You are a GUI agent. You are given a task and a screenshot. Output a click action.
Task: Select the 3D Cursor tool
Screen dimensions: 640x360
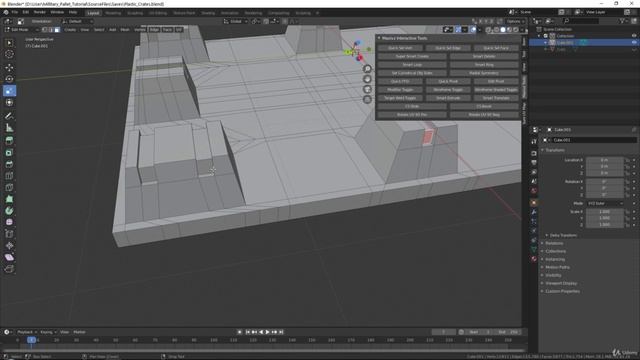(9, 54)
